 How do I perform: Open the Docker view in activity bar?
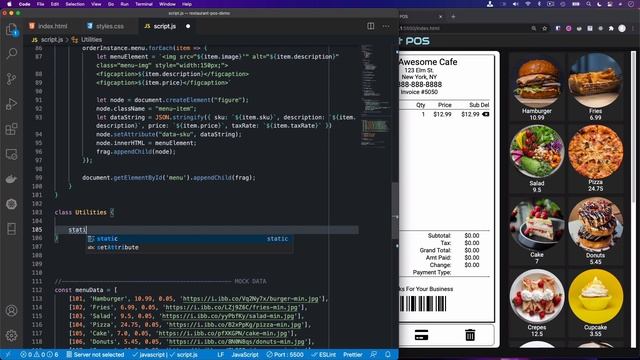(11, 179)
